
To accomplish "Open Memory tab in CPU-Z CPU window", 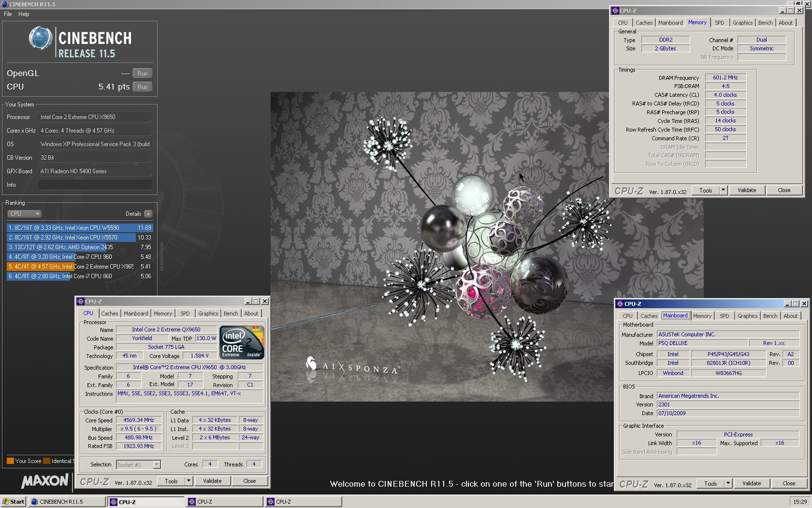I will [163, 314].
